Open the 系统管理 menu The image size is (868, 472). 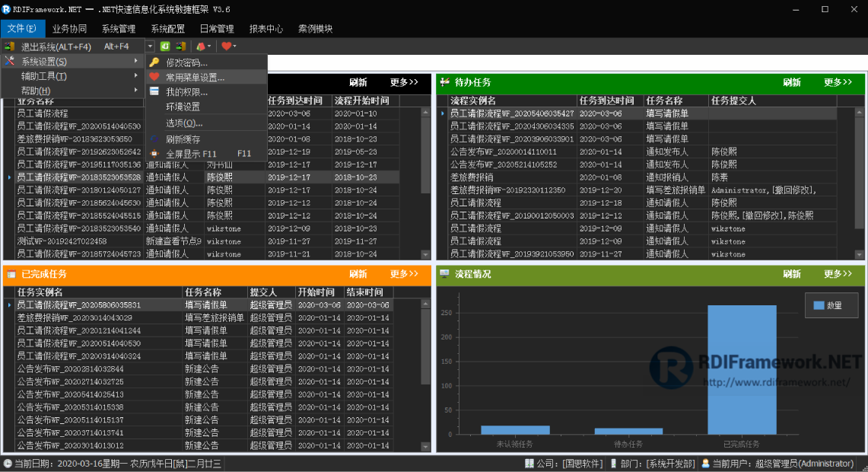(x=119, y=28)
